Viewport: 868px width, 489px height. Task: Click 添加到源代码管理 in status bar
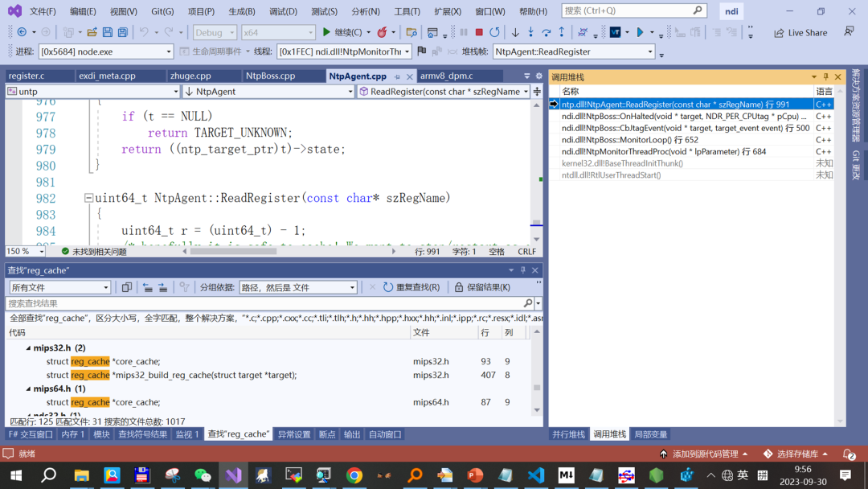pyautogui.click(x=703, y=454)
